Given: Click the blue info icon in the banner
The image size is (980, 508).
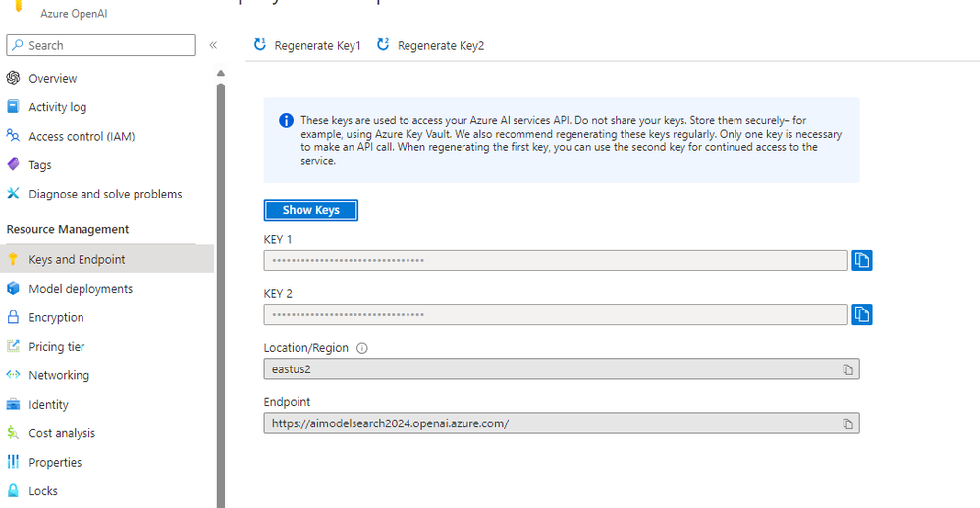Looking at the screenshot, I should point(287,120).
